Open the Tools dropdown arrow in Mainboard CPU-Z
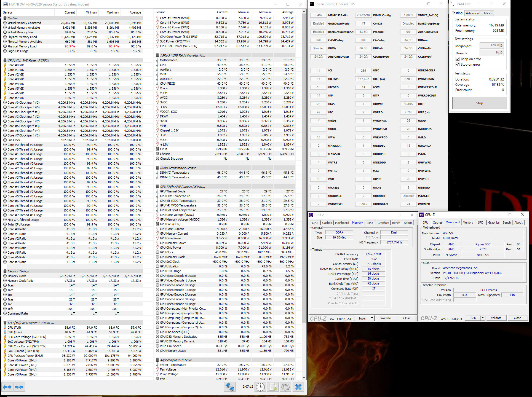532x397 pixels. pos(483,318)
